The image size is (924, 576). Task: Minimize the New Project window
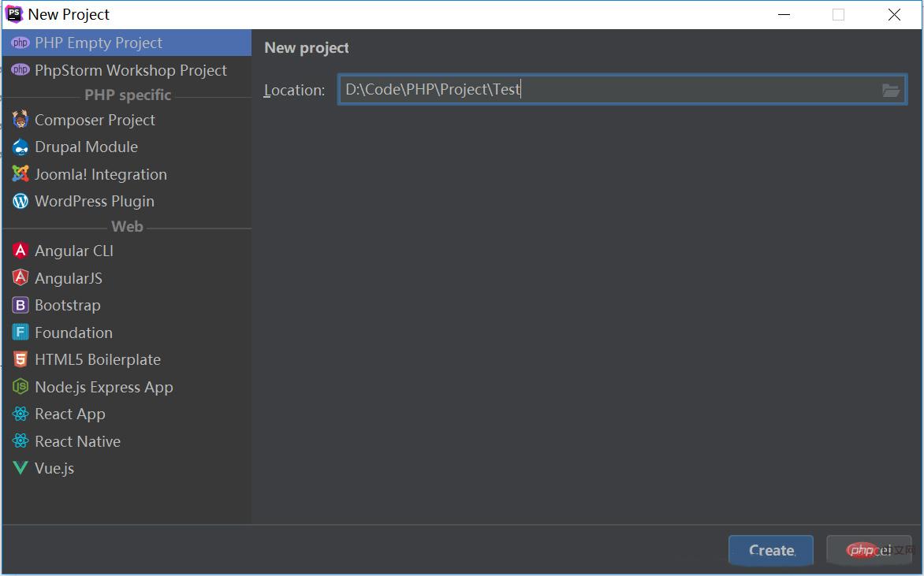(784, 15)
